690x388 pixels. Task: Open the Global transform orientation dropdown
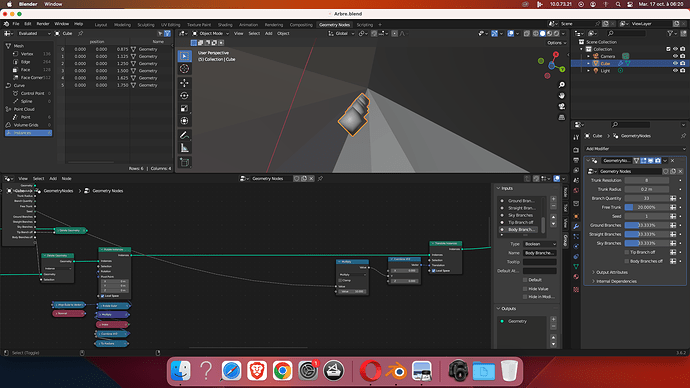[341, 33]
